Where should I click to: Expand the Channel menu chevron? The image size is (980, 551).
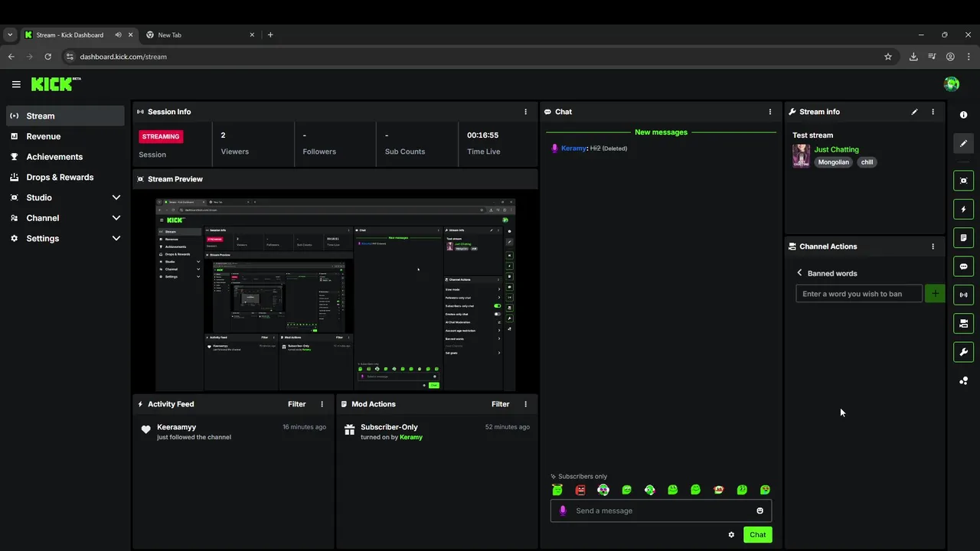tap(116, 218)
